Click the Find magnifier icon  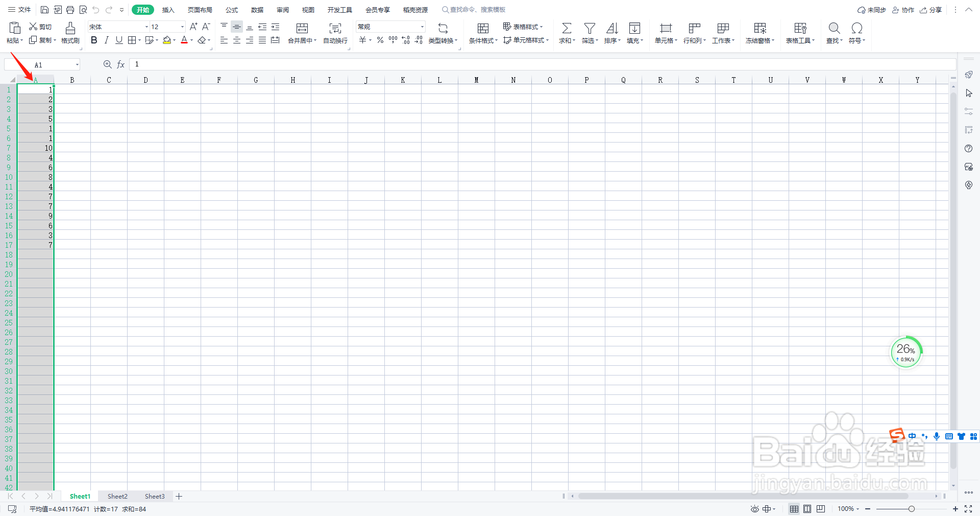834,28
